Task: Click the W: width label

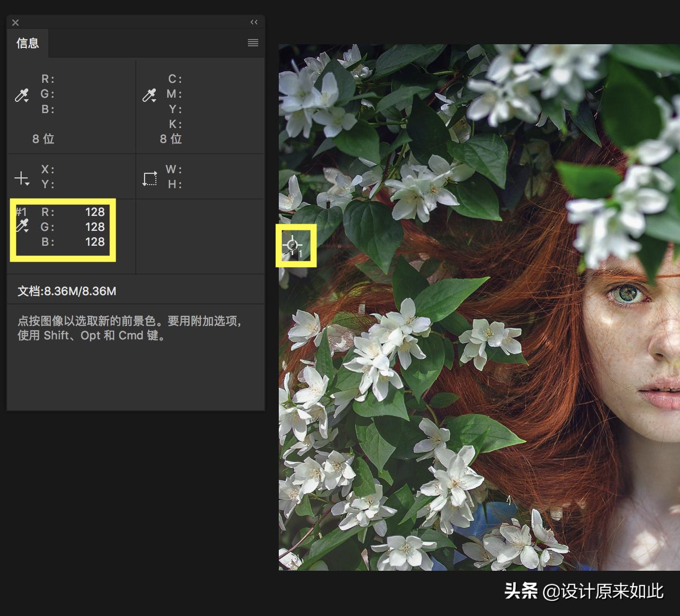Action: pos(174,169)
